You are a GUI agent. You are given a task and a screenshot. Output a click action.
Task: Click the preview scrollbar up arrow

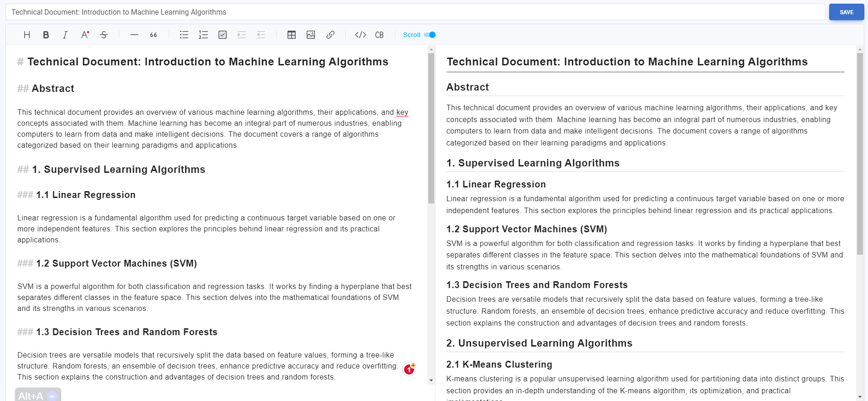(860, 49)
